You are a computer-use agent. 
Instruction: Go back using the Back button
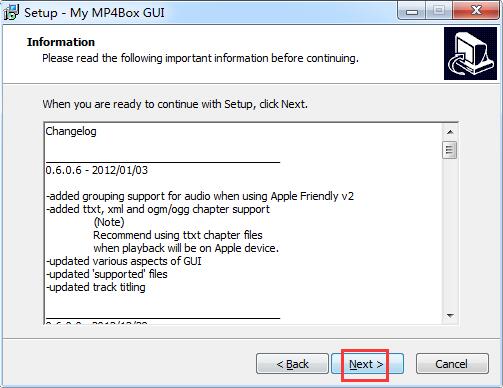point(292,364)
